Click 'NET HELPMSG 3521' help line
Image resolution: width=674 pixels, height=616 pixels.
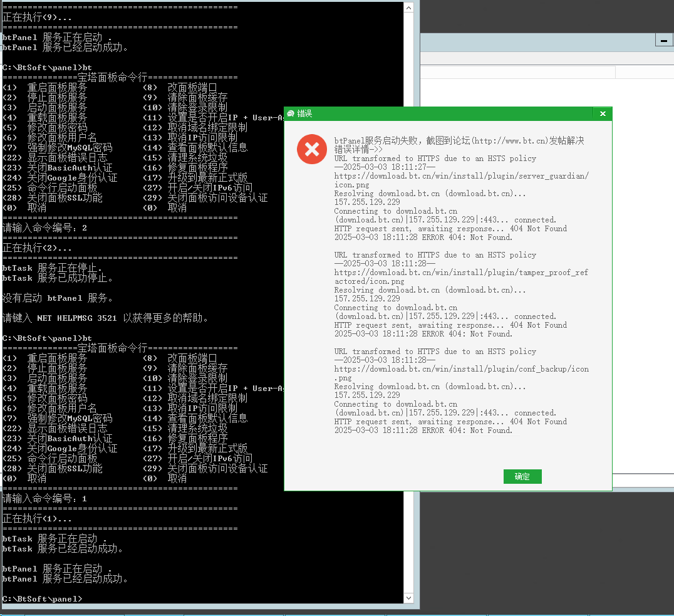click(x=105, y=318)
